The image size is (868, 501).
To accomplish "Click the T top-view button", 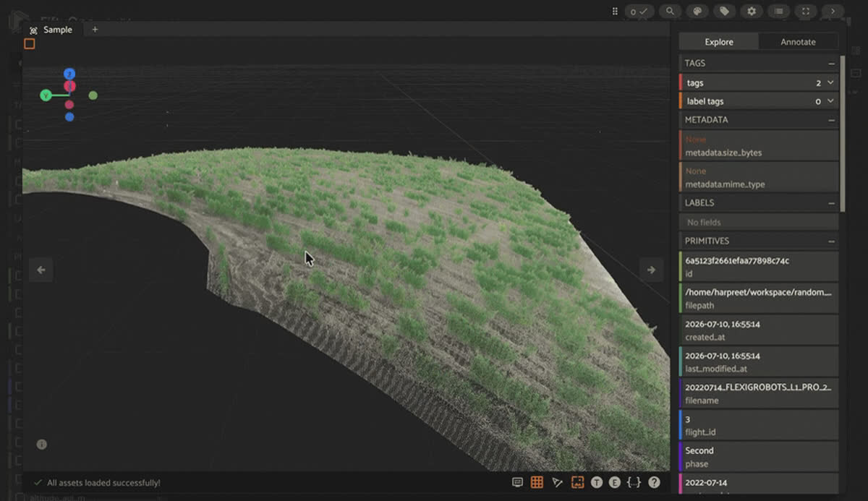I will pos(597,482).
